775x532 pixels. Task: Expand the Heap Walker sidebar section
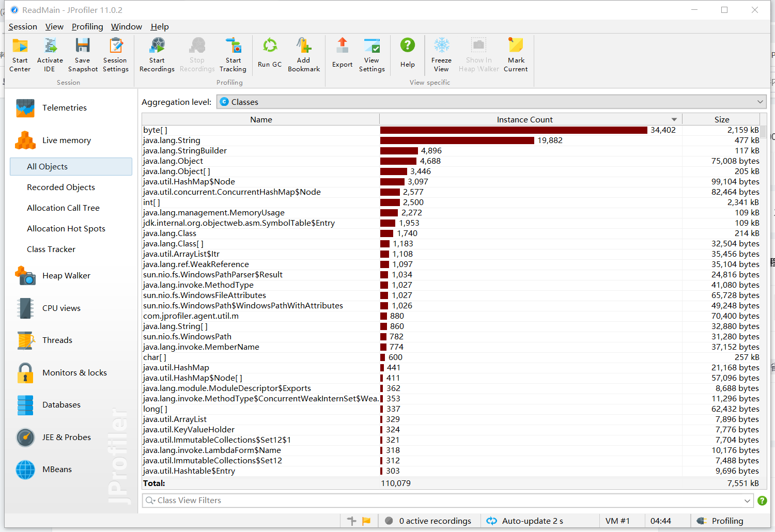pos(66,276)
